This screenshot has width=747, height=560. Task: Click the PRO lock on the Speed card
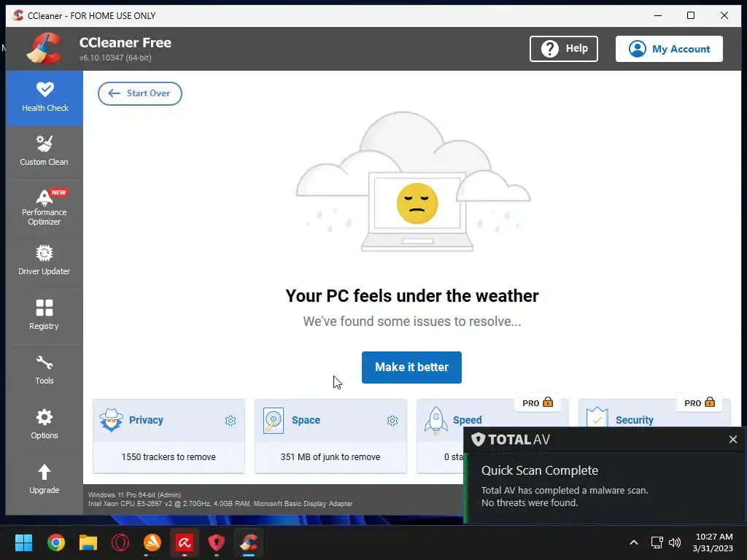538,402
